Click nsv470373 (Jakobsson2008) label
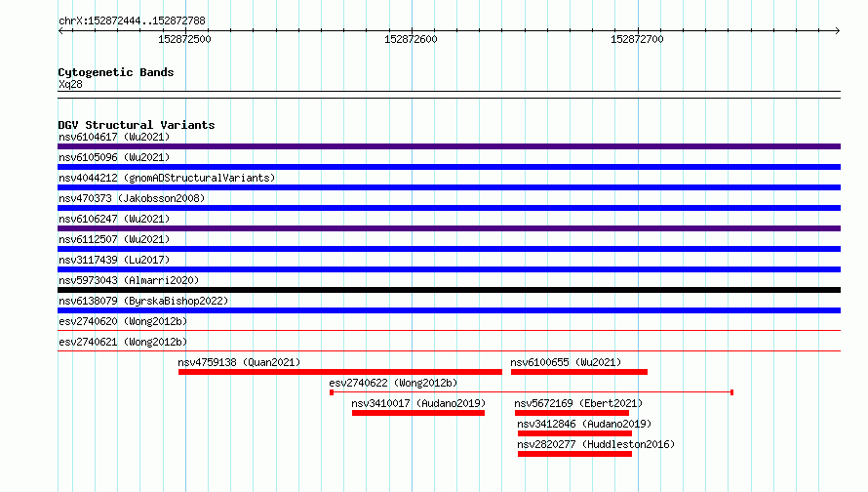868x492 pixels. pyautogui.click(x=132, y=198)
